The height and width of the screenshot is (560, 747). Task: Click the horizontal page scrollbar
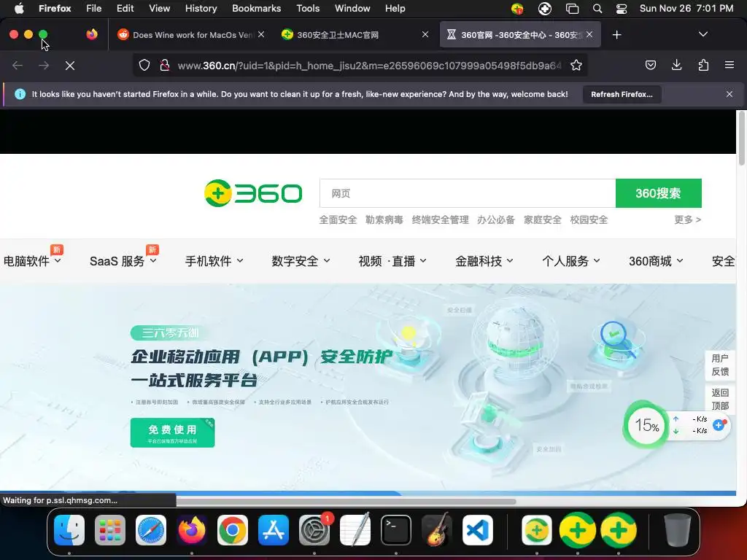[x=346, y=502]
